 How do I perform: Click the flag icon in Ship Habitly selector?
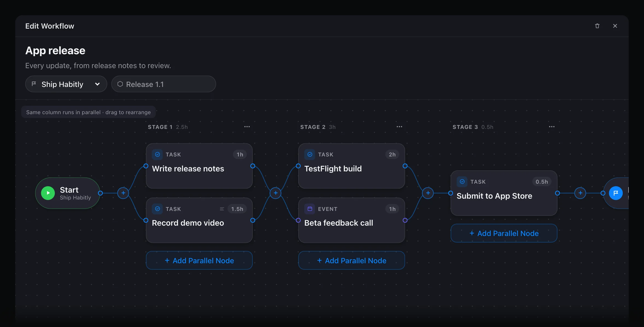(x=34, y=84)
